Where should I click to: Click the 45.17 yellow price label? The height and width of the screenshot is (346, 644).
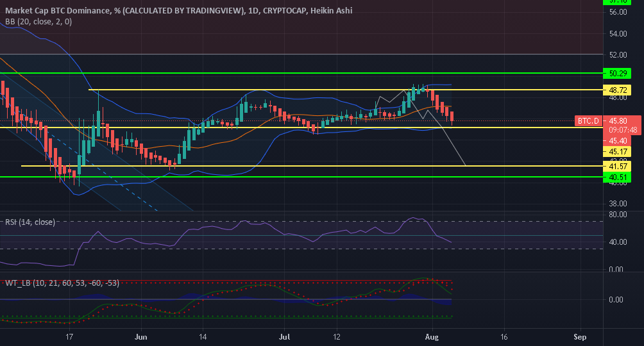617,151
